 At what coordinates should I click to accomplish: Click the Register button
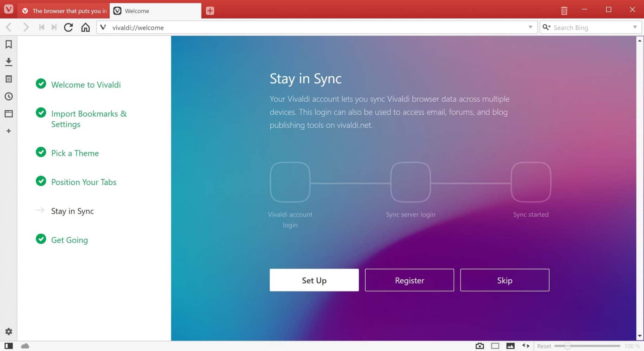tap(410, 280)
